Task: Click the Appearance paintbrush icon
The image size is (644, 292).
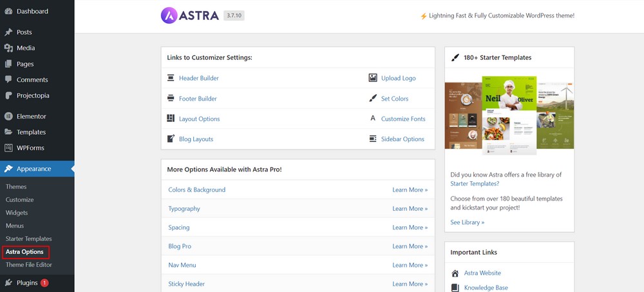Action: tap(8, 169)
